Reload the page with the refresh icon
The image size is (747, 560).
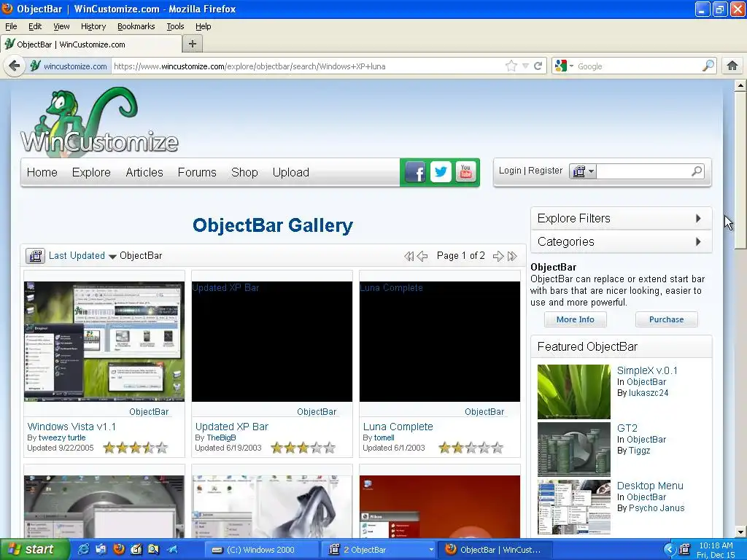(x=538, y=66)
